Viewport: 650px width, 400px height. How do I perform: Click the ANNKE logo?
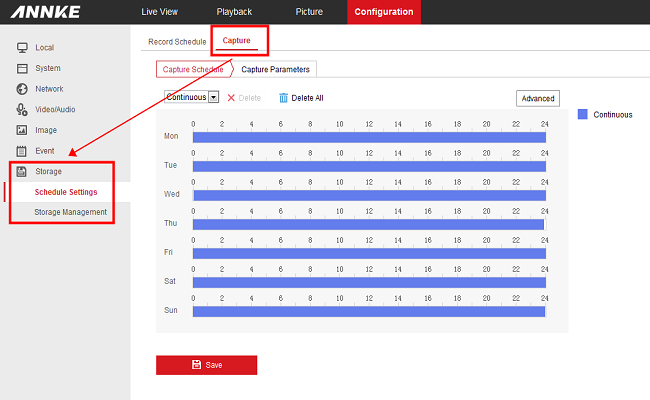point(46,12)
